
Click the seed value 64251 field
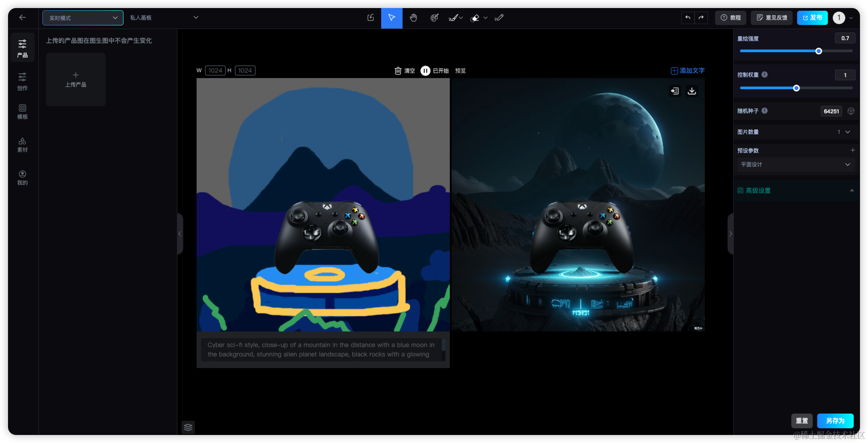[x=831, y=111]
